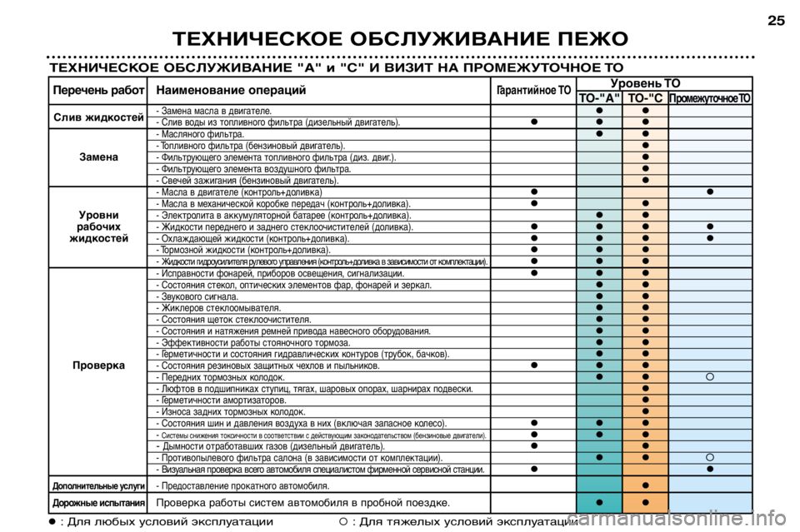The height and width of the screenshot is (532, 800).
Task: Select "Исправности фонарей, приборов освещения, сигнализации."
Action: point(280,274)
